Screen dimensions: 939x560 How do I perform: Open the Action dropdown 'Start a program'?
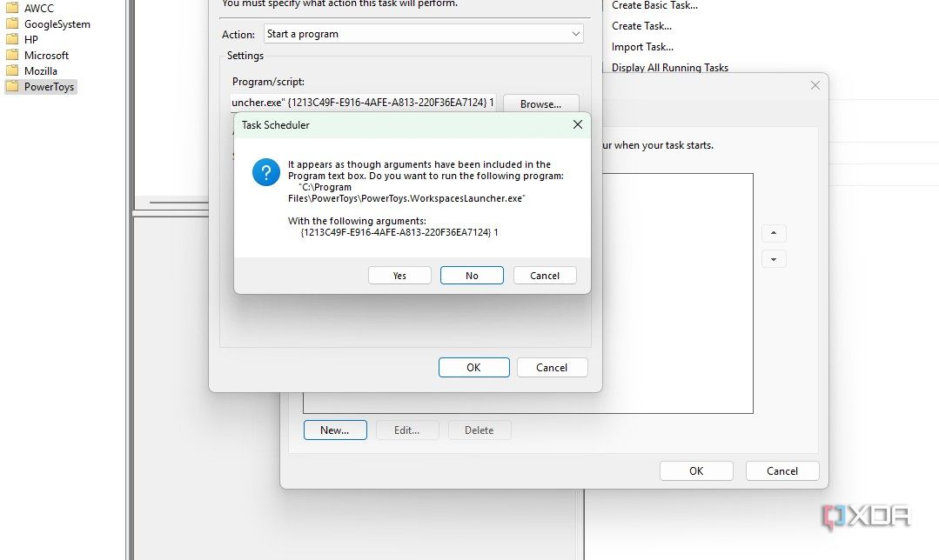pos(424,34)
